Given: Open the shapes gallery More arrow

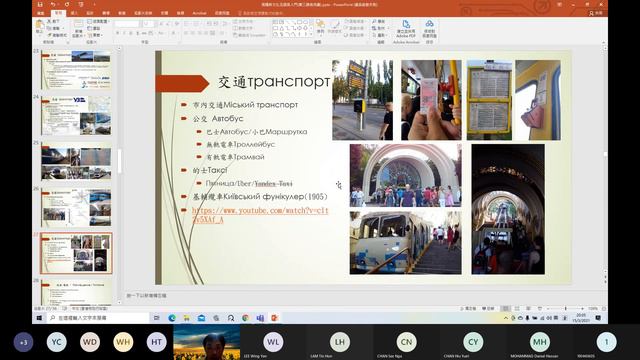Looking at the screenshot, I should 312,35.
